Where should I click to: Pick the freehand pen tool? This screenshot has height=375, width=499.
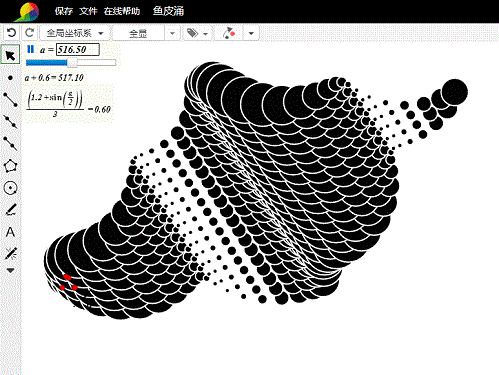coord(11,210)
